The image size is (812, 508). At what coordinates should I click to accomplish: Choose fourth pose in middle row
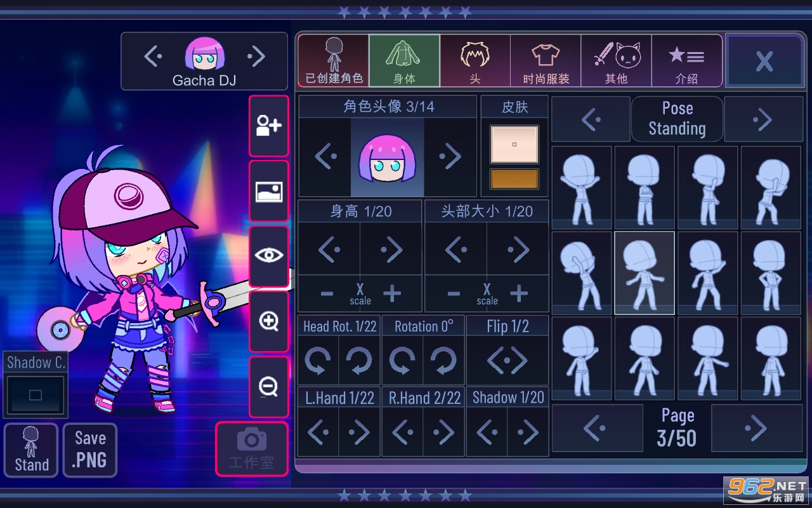coord(771,273)
